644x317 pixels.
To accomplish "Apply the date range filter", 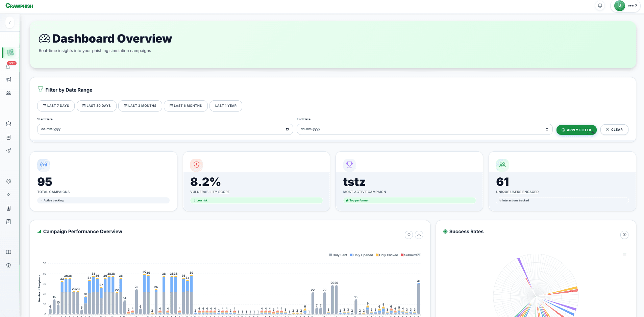I will (576, 130).
